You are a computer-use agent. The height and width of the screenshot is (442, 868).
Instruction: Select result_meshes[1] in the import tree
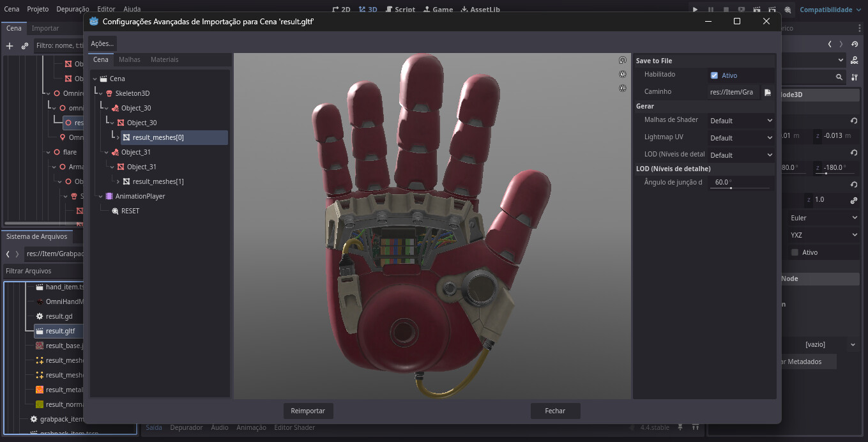coord(158,181)
